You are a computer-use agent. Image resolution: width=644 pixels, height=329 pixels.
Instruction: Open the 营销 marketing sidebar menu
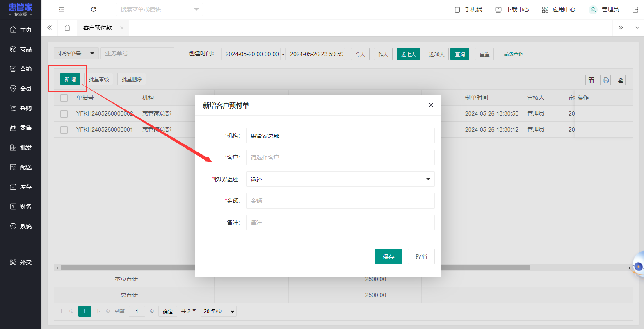[x=21, y=69]
